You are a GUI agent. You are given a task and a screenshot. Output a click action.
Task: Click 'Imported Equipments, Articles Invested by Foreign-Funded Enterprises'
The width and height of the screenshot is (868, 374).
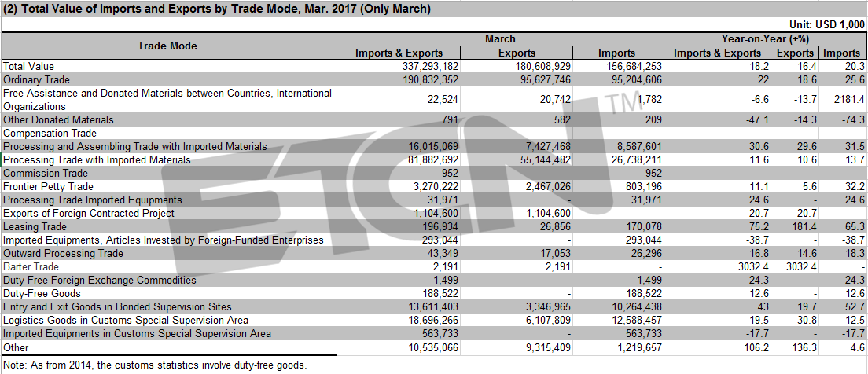(x=164, y=240)
